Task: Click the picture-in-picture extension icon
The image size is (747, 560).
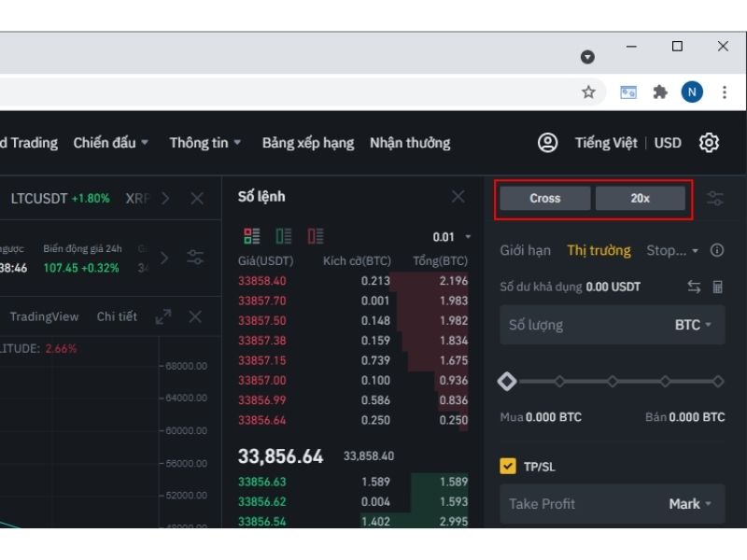Action: tap(627, 91)
